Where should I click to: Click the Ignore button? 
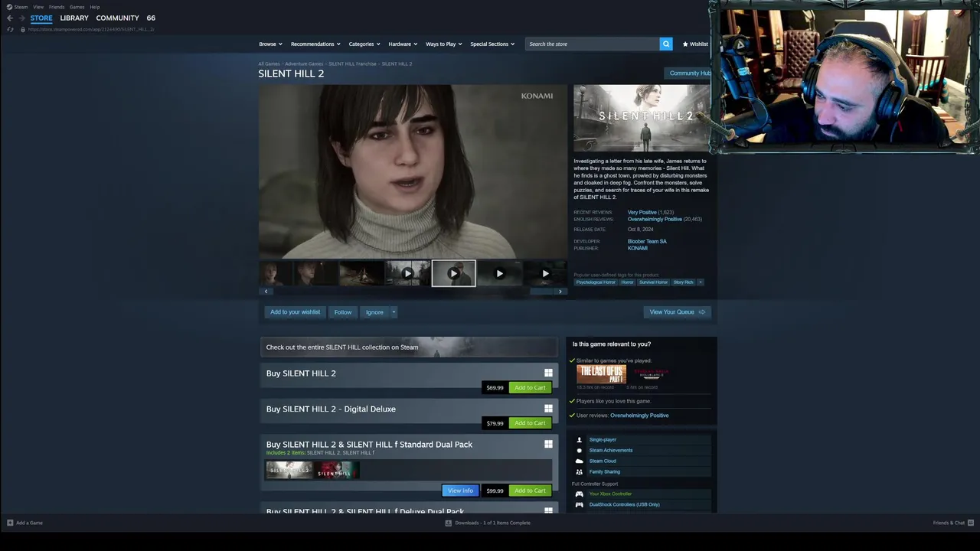(374, 312)
